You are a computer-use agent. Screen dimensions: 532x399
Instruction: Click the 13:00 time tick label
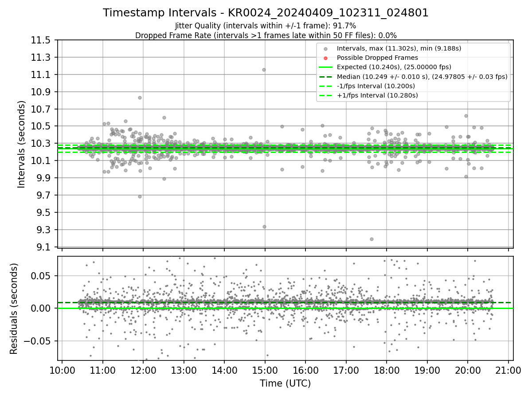pos(184,370)
